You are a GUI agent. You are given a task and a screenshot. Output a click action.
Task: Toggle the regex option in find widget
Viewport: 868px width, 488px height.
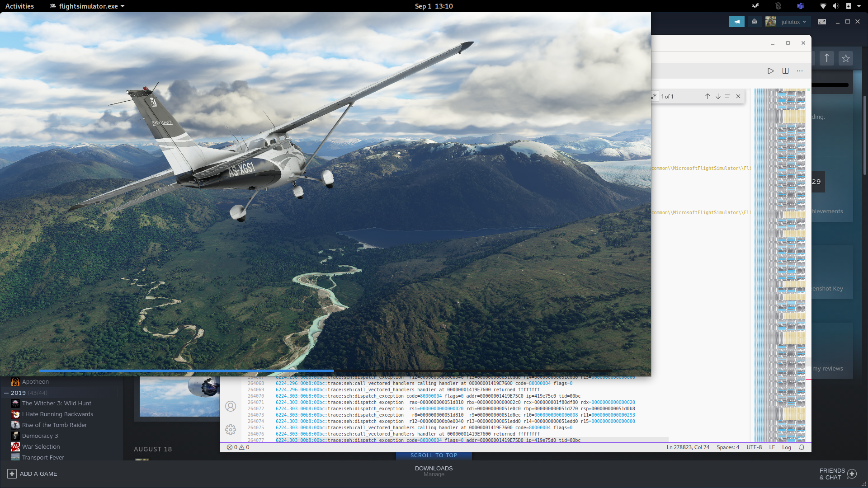(x=654, y=96)
